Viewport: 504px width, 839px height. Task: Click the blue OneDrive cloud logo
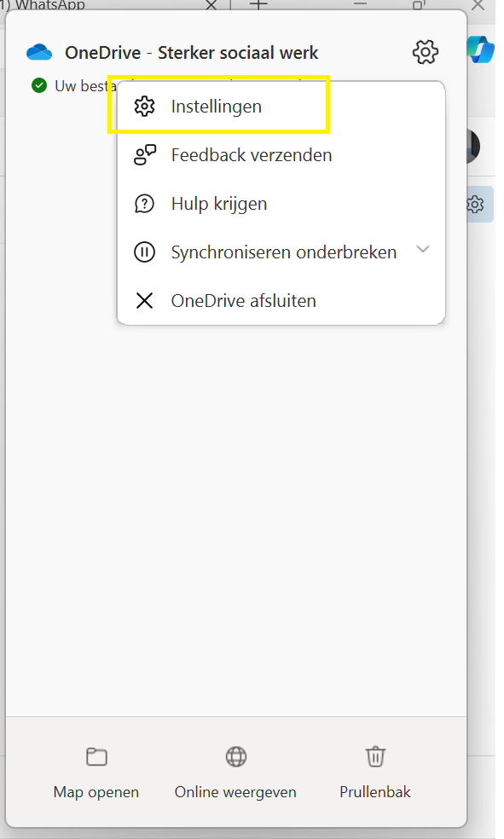39,53
